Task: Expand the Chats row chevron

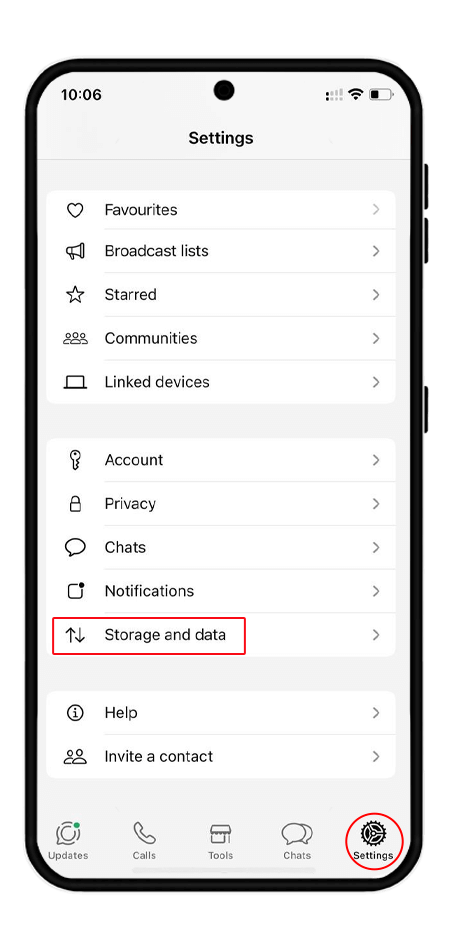Action: [376, 547]
